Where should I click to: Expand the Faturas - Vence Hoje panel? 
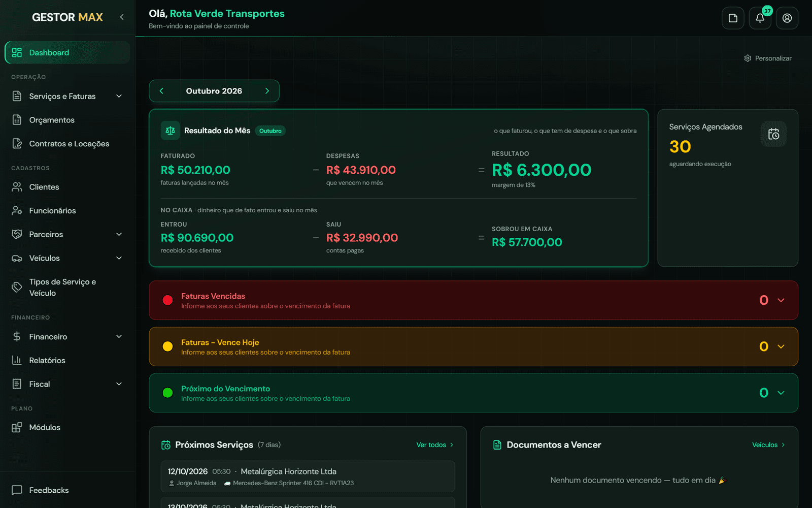781,346
